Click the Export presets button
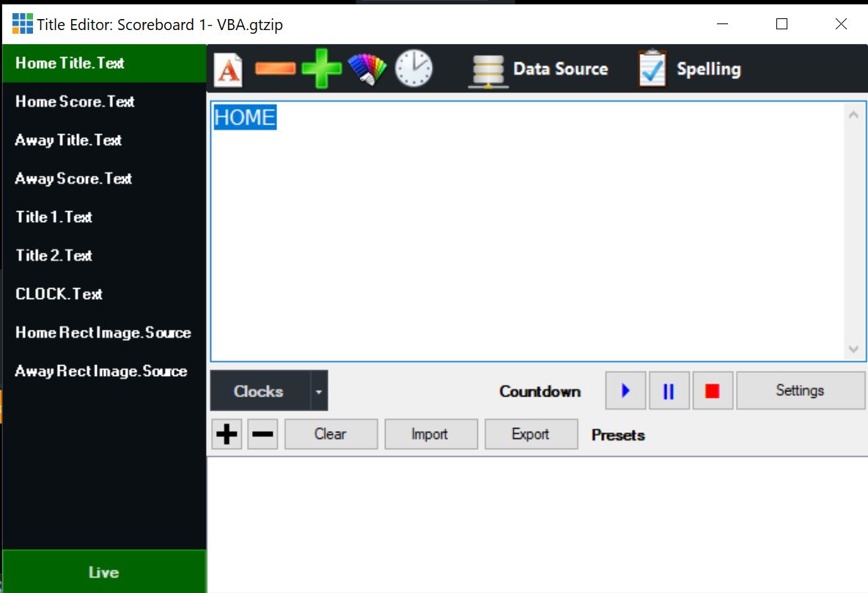The height and width of the screenshot is (593, 868). click(x=531, y=435)
